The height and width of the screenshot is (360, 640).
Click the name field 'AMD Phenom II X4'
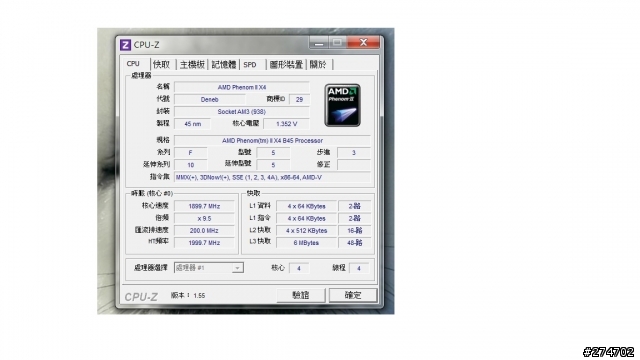point(242,87)
